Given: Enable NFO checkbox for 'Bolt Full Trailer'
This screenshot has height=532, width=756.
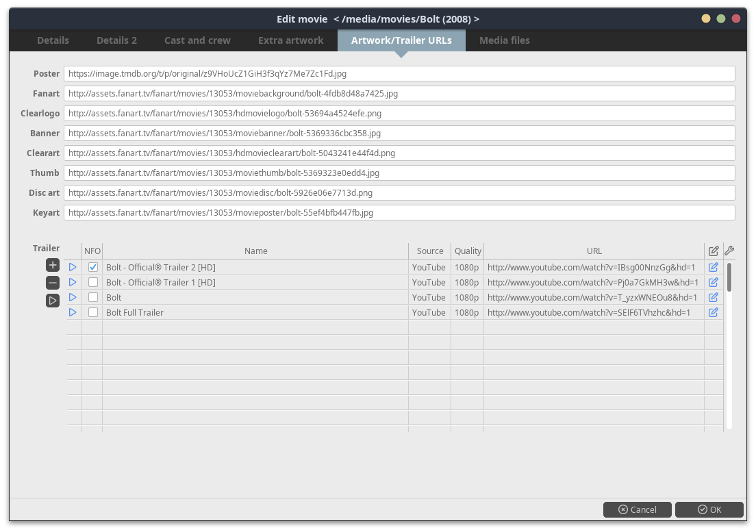Looking at the screenshot, I should (93, 312).
